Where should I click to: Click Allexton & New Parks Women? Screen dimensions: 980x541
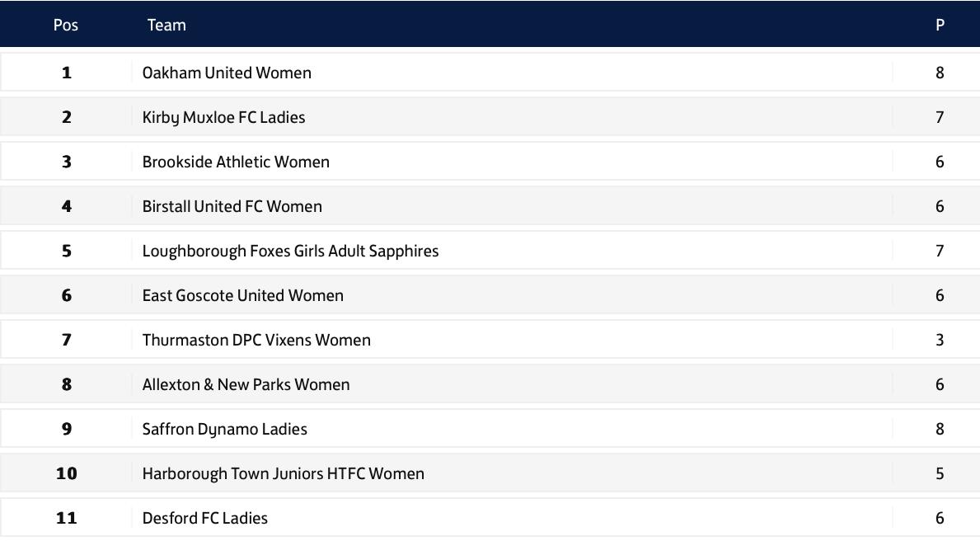246,384
